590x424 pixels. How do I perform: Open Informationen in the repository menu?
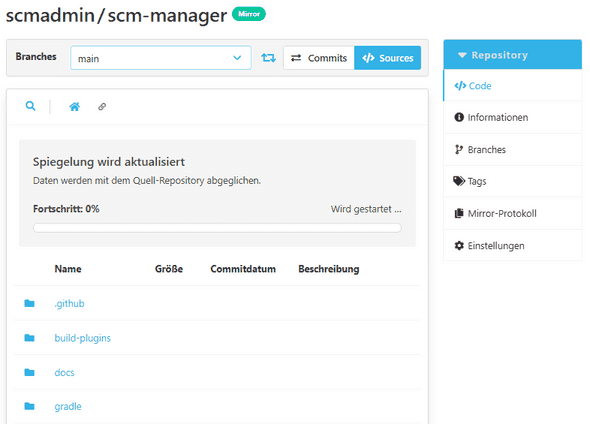click(512, 117)
